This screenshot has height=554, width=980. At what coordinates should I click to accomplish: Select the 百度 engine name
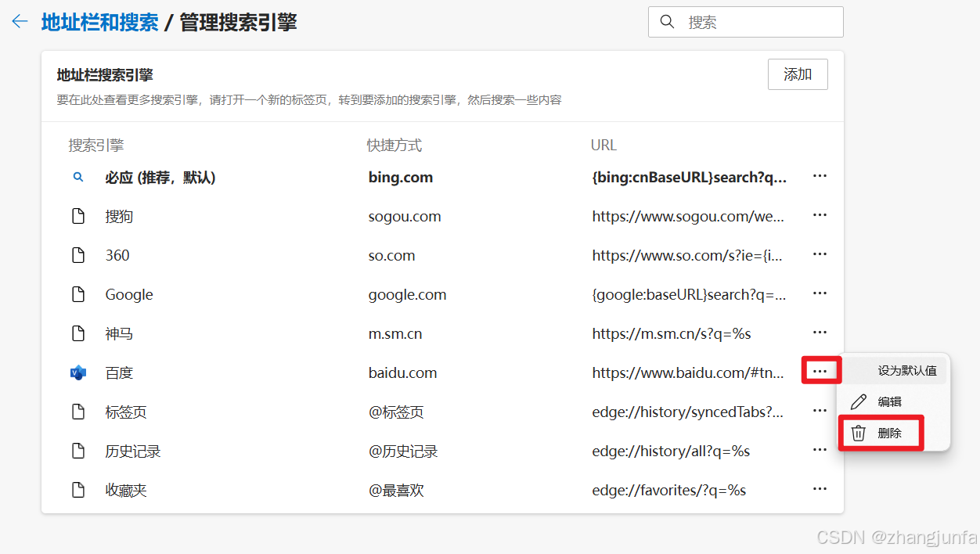point(119,373)
